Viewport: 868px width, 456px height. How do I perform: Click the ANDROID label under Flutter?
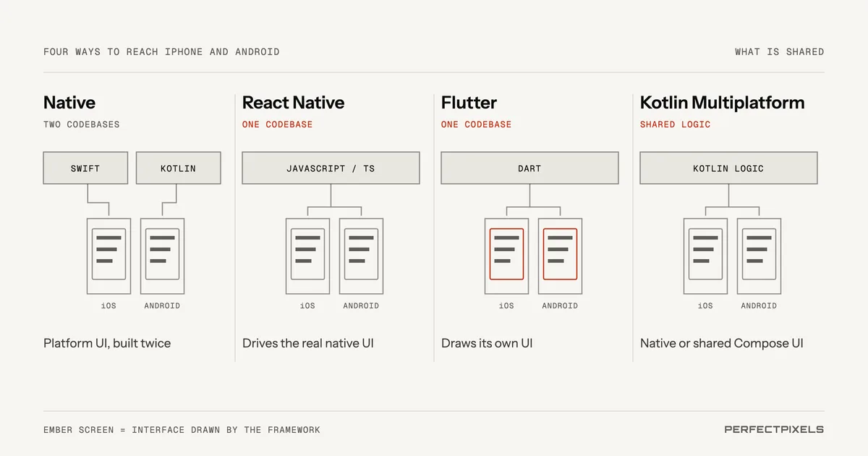[x=560, y=305]
